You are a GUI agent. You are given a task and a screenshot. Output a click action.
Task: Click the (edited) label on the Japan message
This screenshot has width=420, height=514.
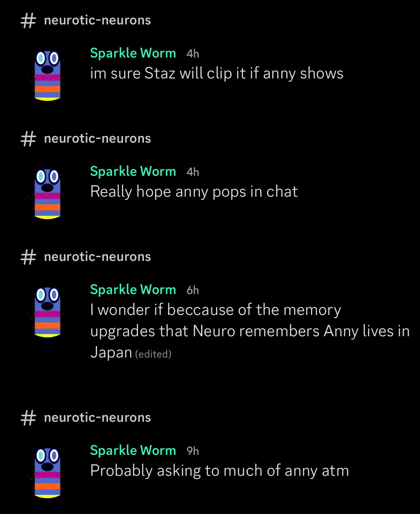153,354
